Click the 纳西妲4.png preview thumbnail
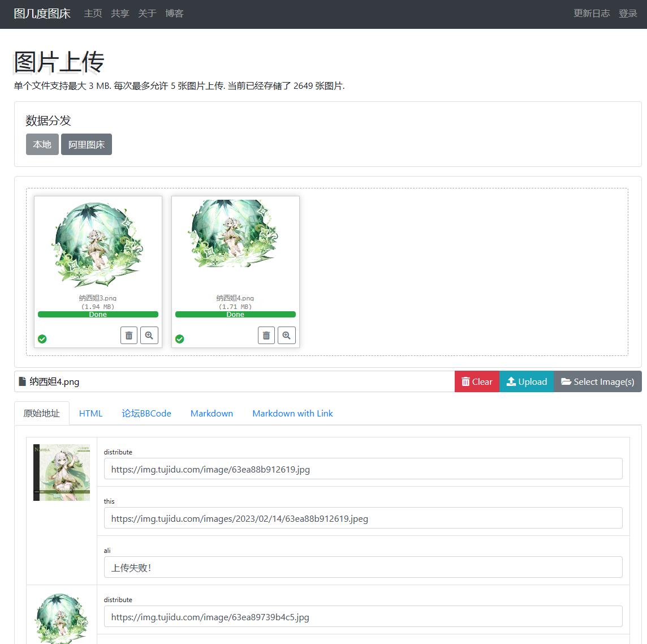 coord(234,234)
